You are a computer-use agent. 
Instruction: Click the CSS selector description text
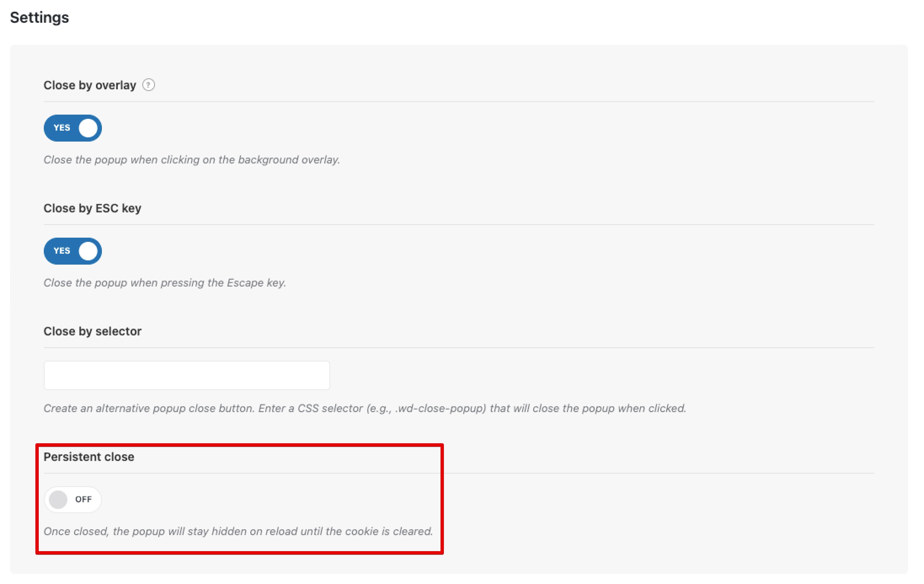[x=365, y=408]
